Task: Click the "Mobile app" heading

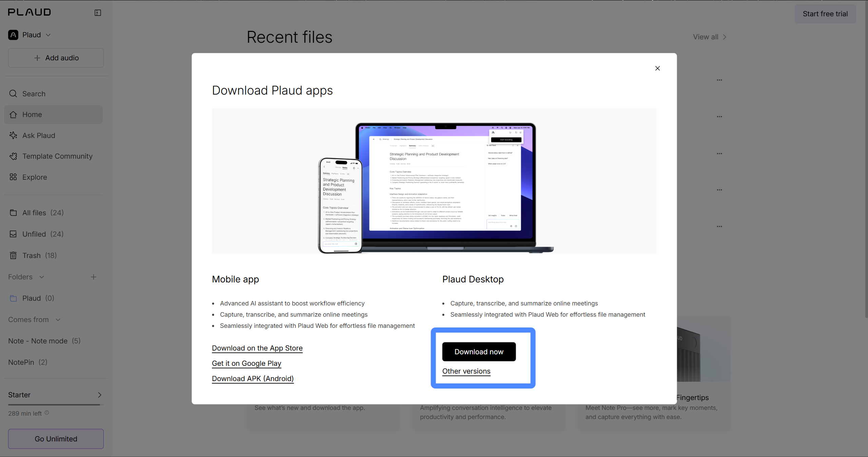Action: point(235,279)
